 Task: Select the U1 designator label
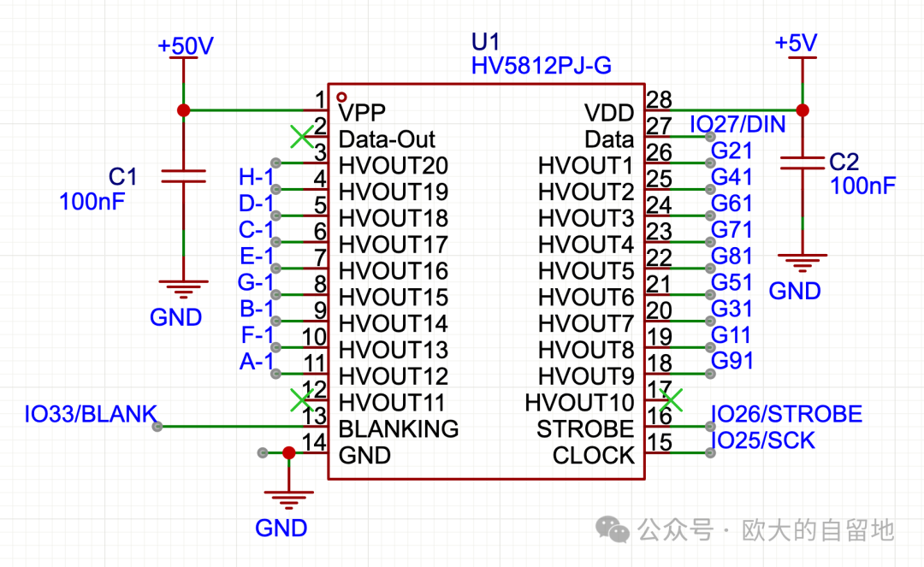click(x=486, y=42)
